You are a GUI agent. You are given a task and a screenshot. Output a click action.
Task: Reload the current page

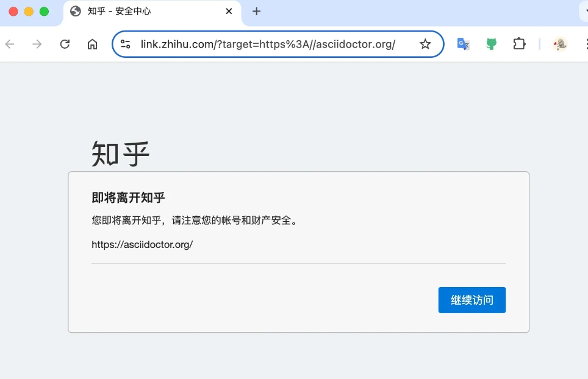point(65,44)
